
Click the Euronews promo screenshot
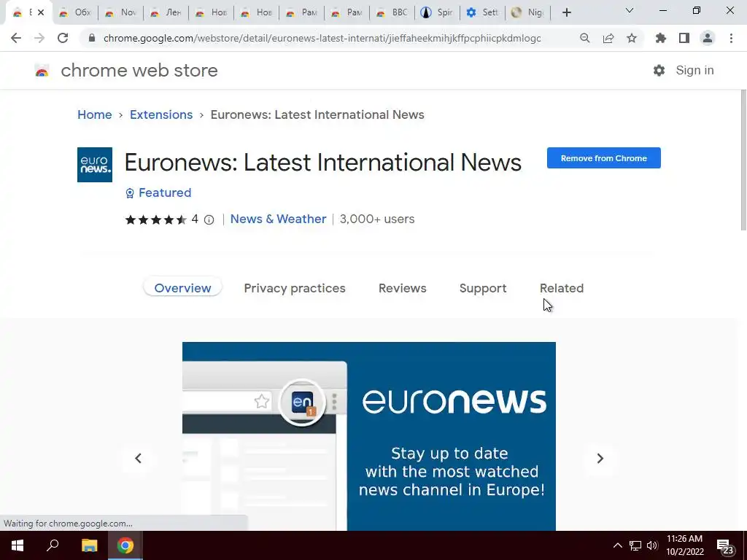368,436
